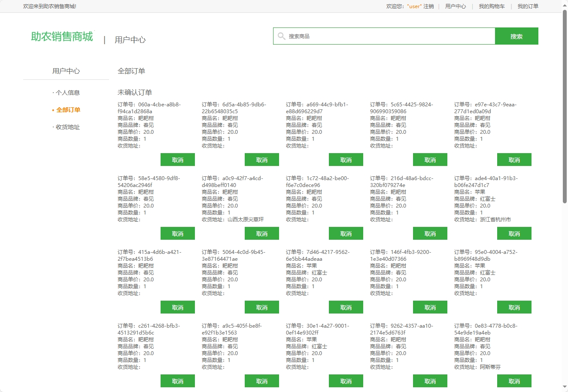Go to 我的订单 in top bar
The width and height of the screenshot is (568, 392).
pos(528,6)
